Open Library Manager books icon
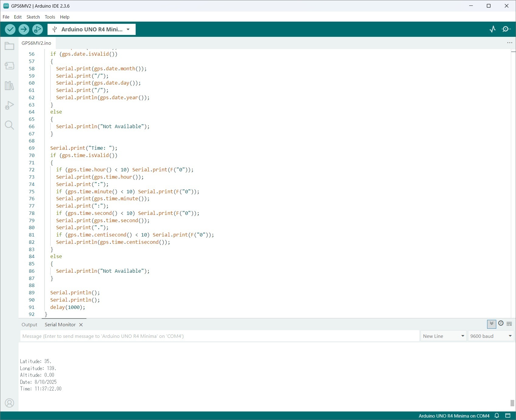516x420 pixels. tap(9, 86)
